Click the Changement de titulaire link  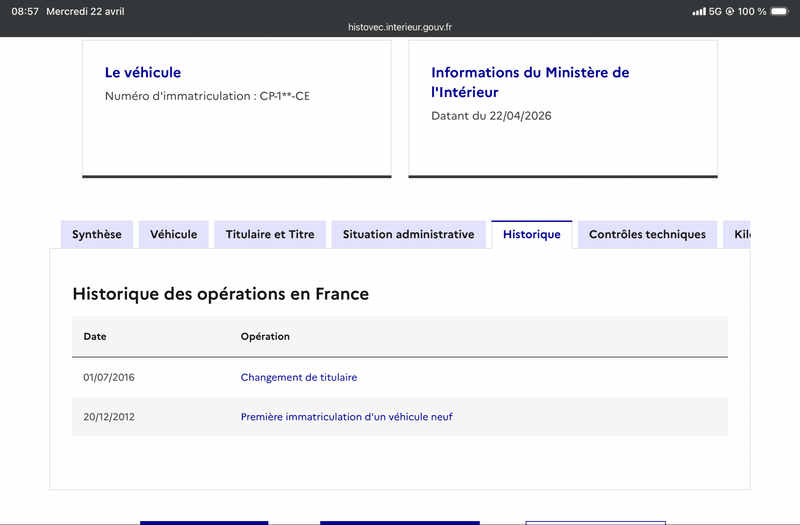tap(298, 378)
